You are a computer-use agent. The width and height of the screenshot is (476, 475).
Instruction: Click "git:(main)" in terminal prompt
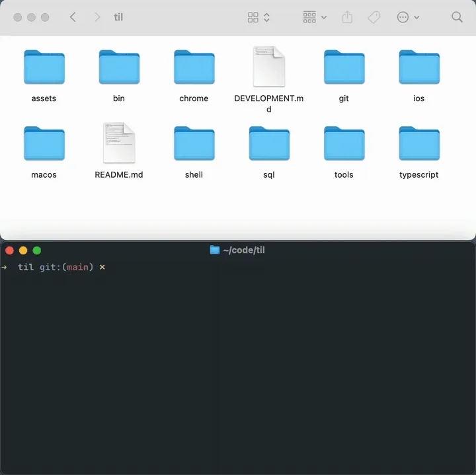pyautogui.click(x=67, y=267)
